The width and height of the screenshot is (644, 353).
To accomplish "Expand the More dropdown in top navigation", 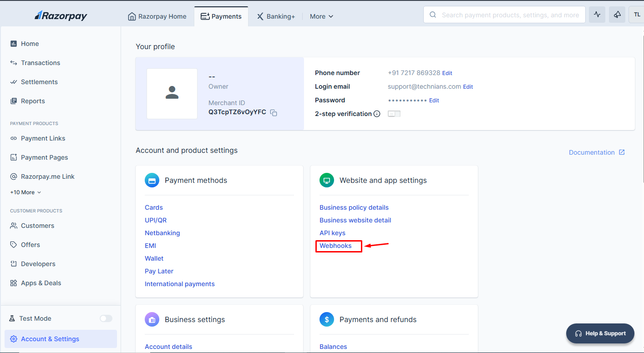I will click(321, 16).
